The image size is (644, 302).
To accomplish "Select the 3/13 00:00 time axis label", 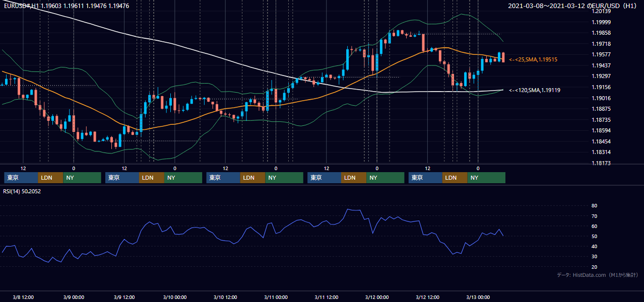I will [478, 297].
